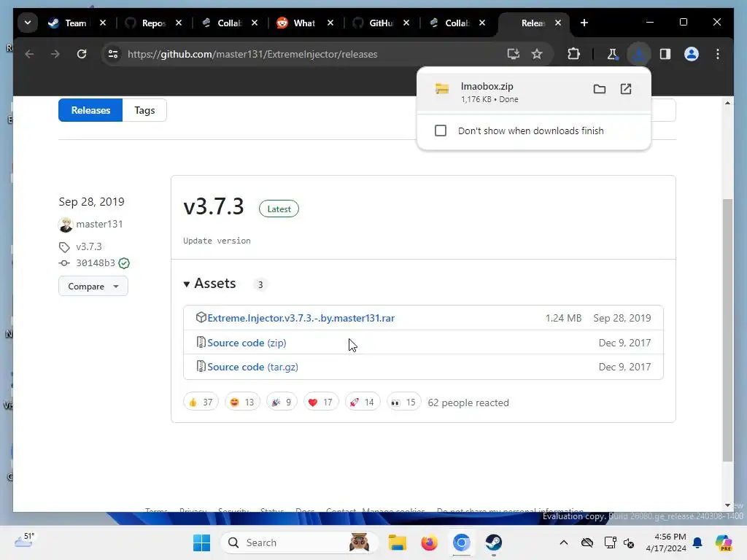Click the install app icon in address bar
This screenshot has width=747, height=560.
coord(513,54)
